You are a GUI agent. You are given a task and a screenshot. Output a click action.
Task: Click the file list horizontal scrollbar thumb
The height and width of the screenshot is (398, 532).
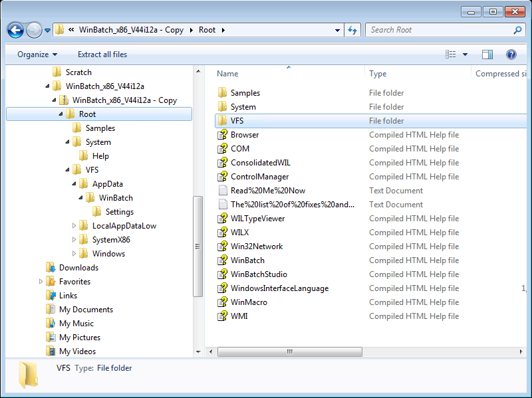tap(290, 351)
